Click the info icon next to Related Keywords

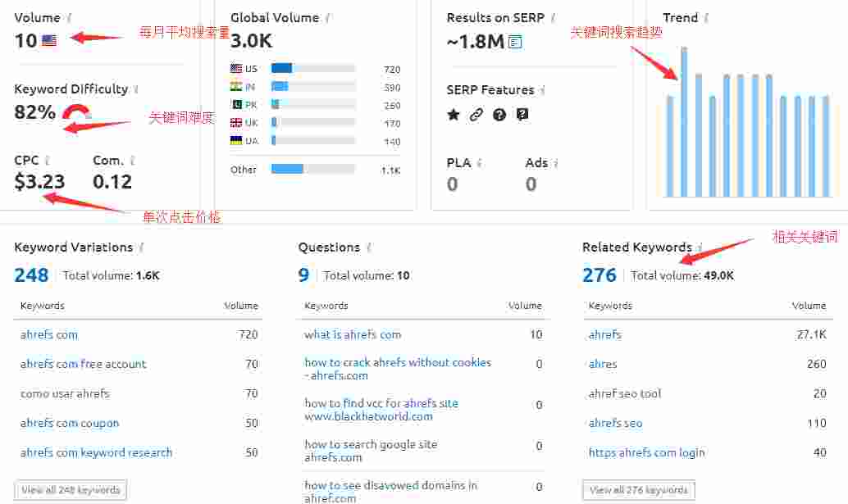(x=700, y=247)
